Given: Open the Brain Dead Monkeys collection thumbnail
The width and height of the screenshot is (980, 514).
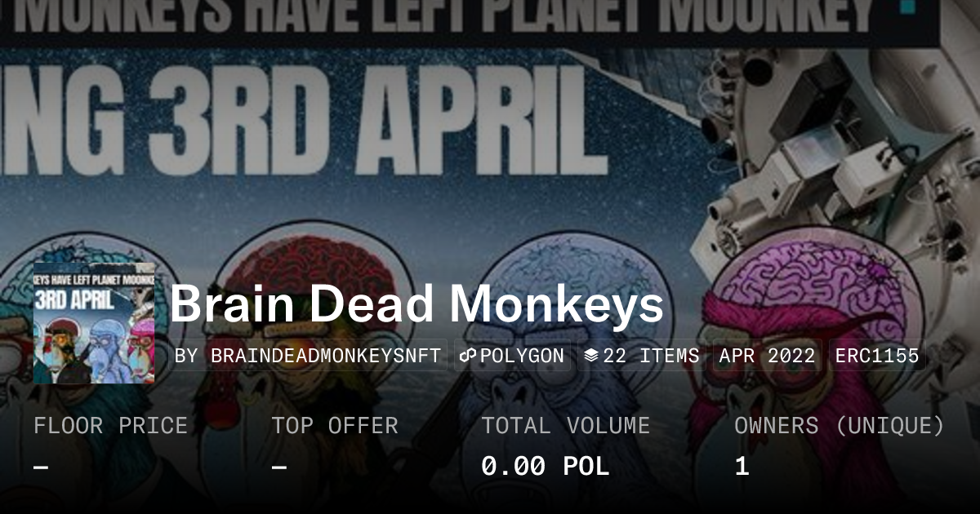Looking at the screenshot, I should pyautogui.click(x=94, y=323).
